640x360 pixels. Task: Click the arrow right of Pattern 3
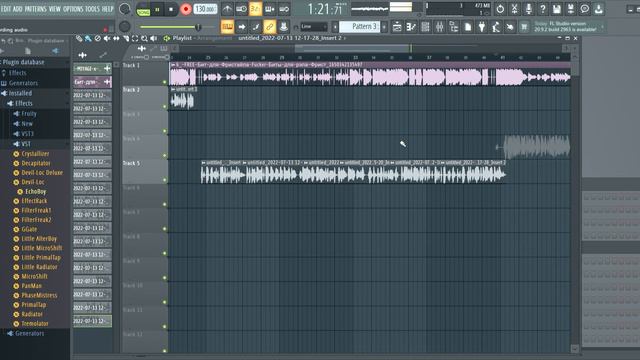tap(384, 27)
